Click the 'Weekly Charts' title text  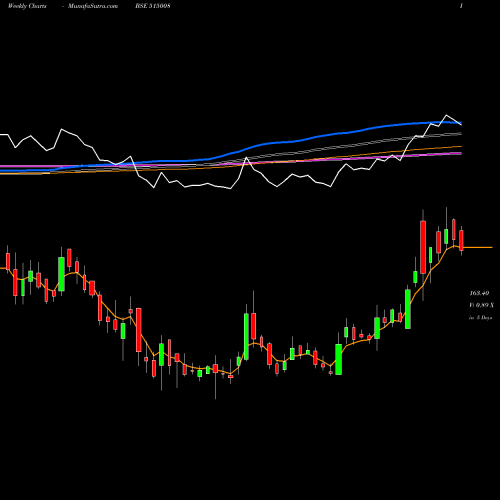[x=27, y=6]
